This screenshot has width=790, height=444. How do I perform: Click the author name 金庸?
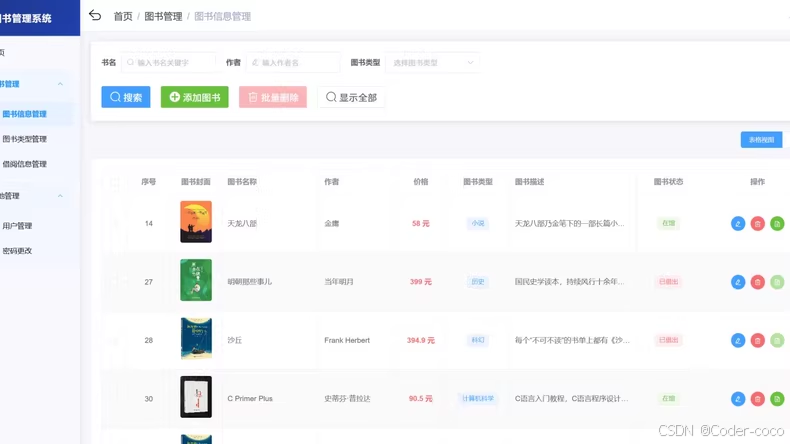332,223
